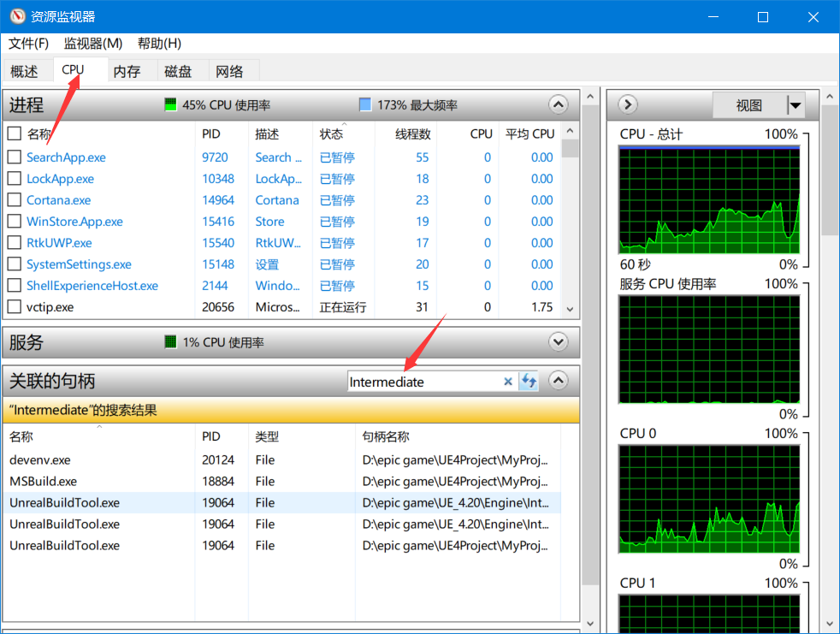Check the SystemSettings.exe process checkbox
This screenshot has height=634, width=840.
coord(15,264)
